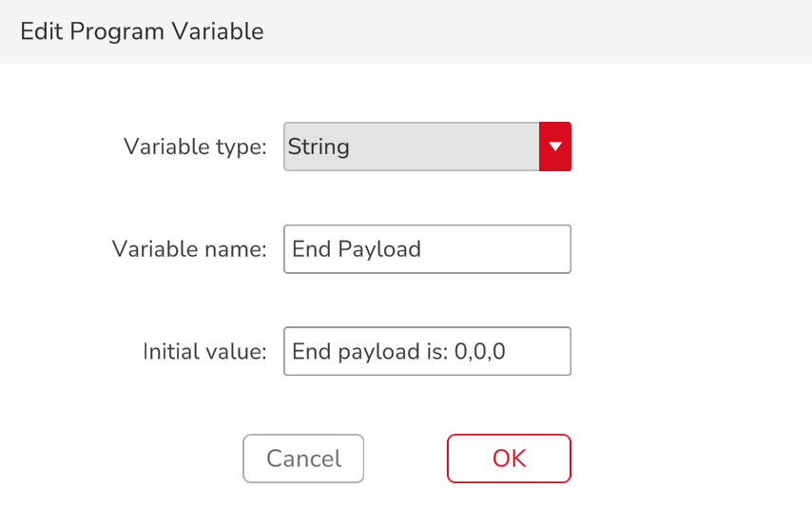Click the empty space after "End Payload" text

point(494,249)
